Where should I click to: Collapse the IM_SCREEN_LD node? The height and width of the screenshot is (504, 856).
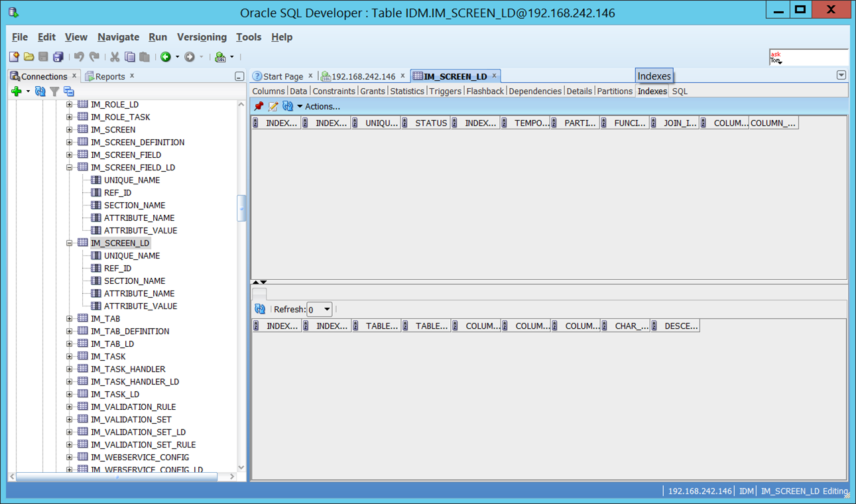tap(70, 243)
